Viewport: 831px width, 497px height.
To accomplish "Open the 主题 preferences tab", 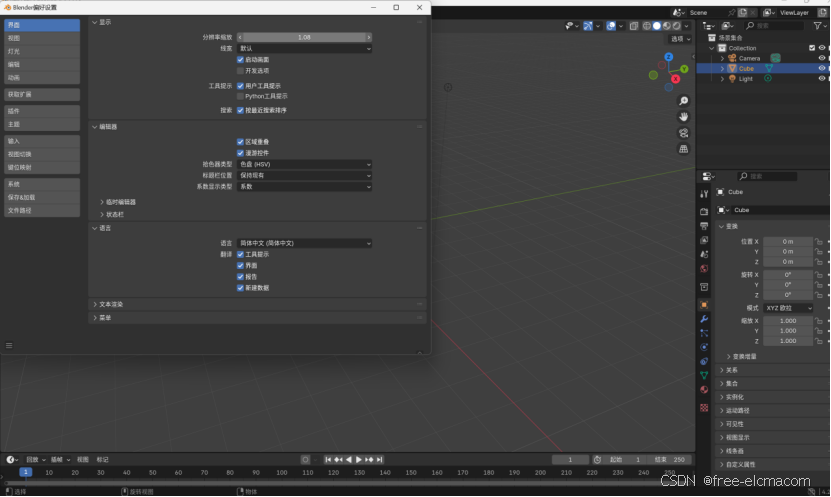I will point(42,124).
